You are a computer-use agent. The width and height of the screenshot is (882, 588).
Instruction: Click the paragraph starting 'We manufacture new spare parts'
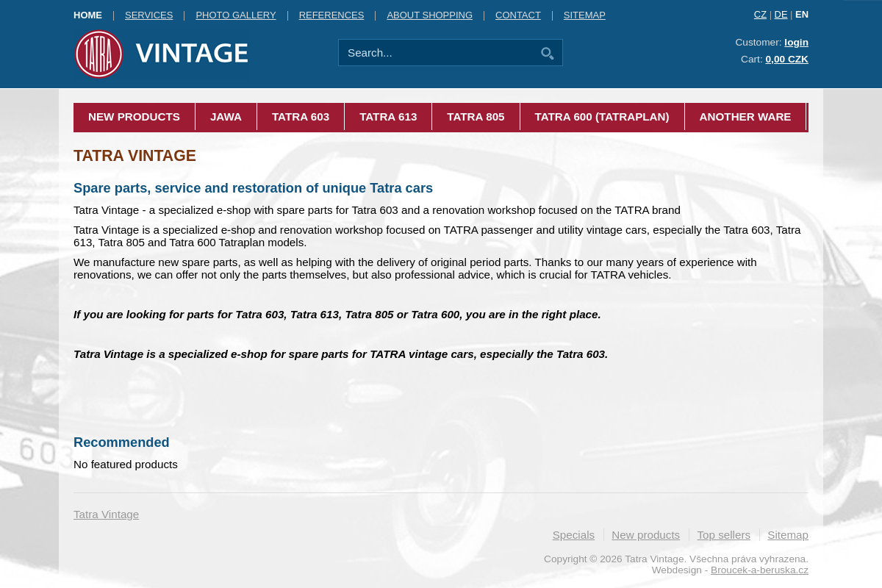pyautogui.click(x=415, y=268)
